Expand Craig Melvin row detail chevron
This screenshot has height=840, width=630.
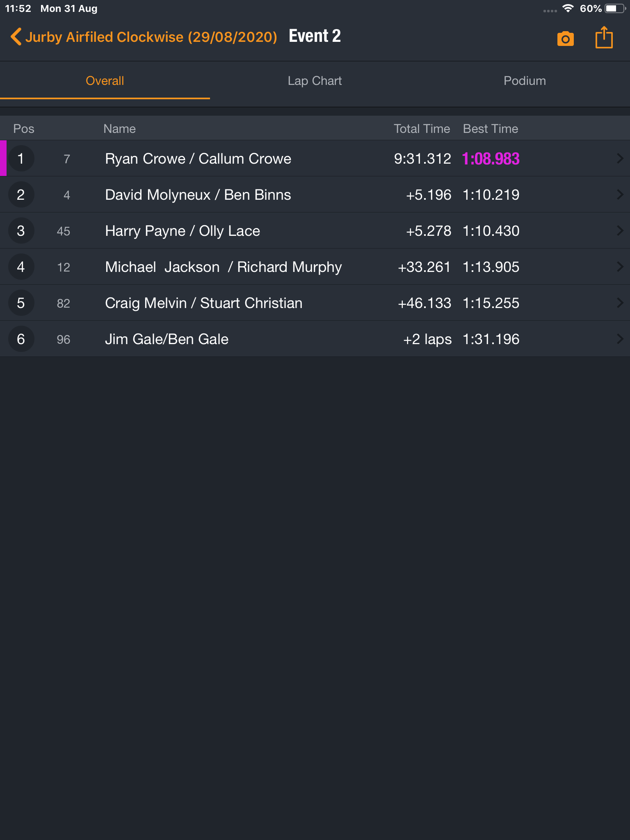coord(620,303)
